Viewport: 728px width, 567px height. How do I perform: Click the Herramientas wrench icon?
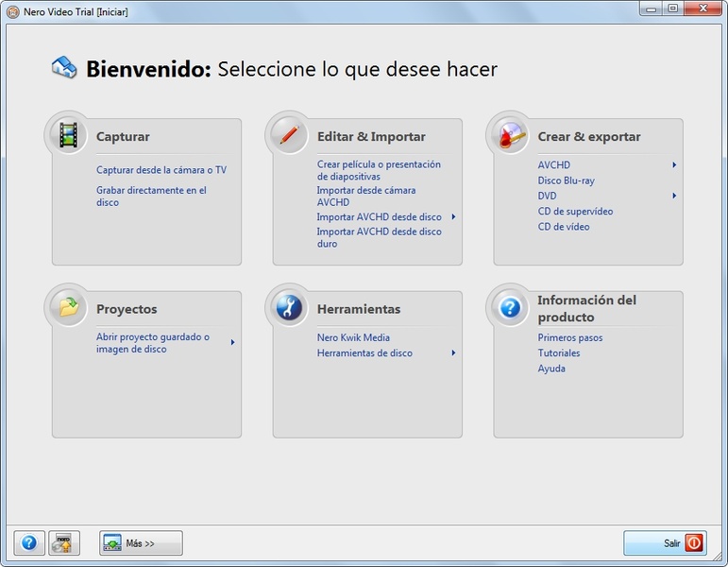click(289, 307)
